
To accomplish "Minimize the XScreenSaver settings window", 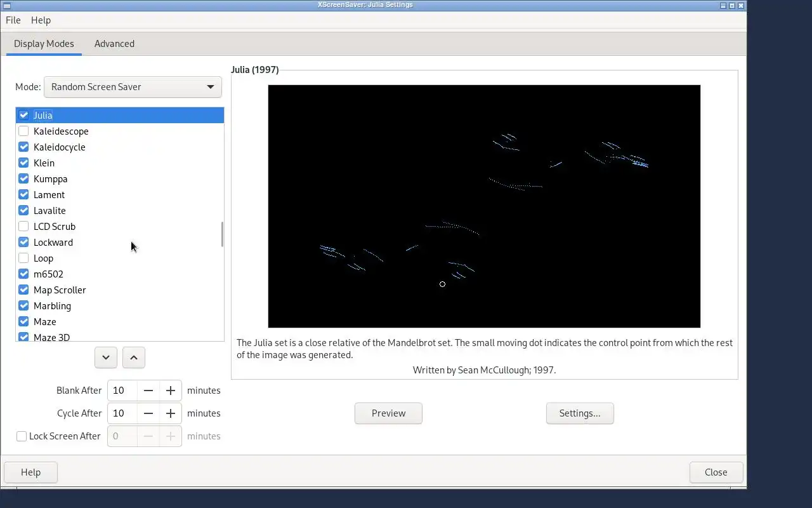I will tap(723, 5).
